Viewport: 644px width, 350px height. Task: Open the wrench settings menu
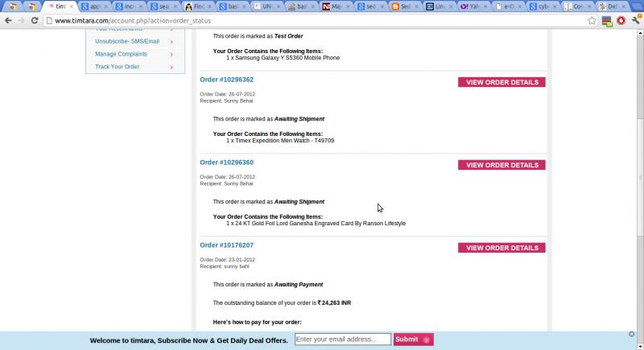coord(636,19)
